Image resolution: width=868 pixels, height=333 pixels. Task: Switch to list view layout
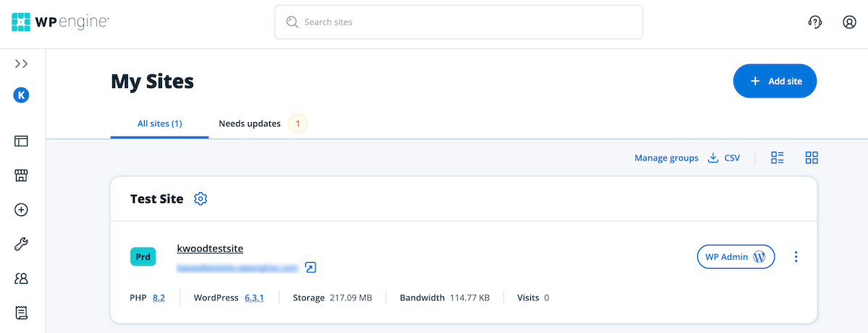coord(778,157)
